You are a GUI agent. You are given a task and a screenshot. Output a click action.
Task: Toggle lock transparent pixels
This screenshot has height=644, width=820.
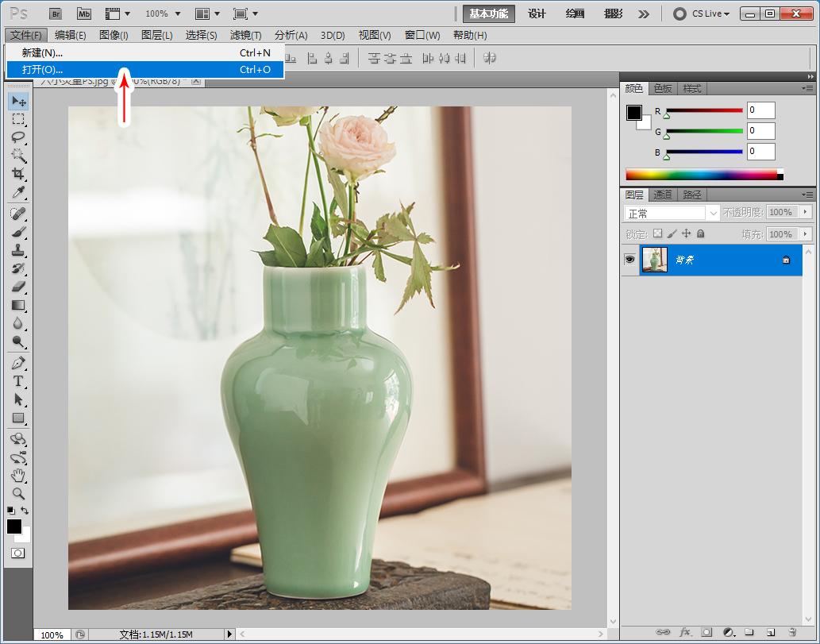tap(657, 233)
